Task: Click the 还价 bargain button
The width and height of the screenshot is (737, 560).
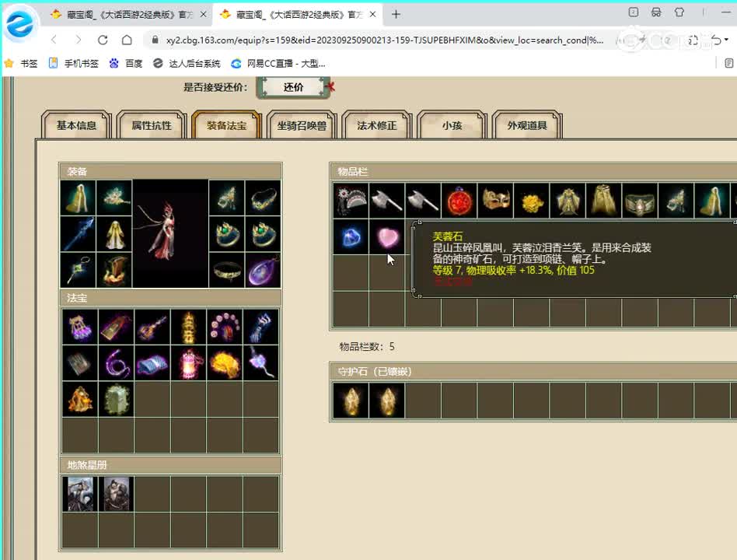Action: [293, 87]
